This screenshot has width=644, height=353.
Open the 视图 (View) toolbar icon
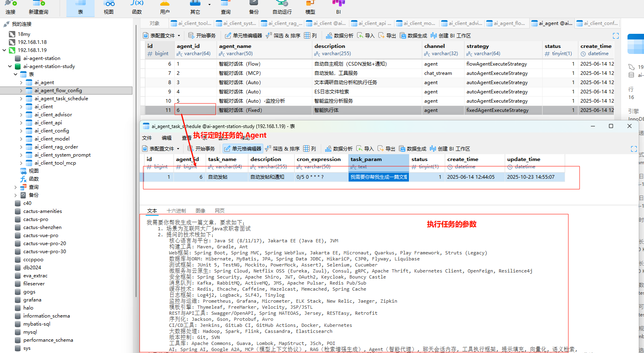pos(109,7)
